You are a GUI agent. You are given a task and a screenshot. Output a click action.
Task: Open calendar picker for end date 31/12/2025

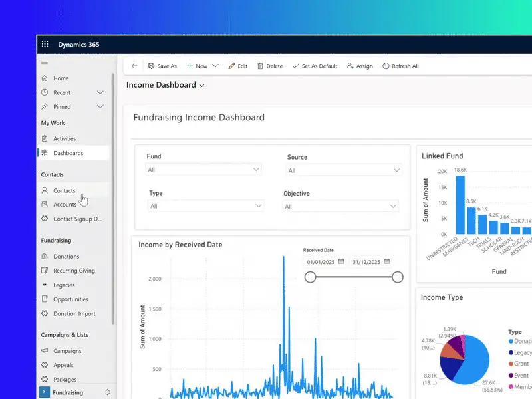387,262
